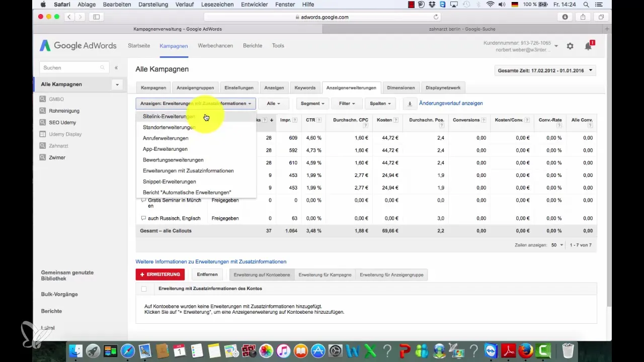Open the Alle filter dropdown

pos(273,104)
